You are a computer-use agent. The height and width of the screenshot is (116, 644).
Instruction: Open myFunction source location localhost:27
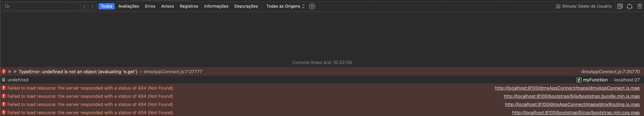click(627, 80)
